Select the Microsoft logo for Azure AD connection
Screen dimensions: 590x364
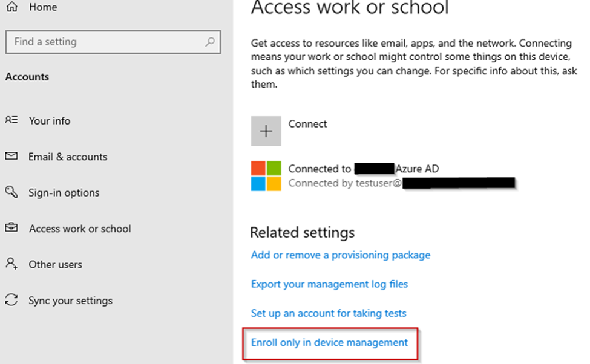266,176
